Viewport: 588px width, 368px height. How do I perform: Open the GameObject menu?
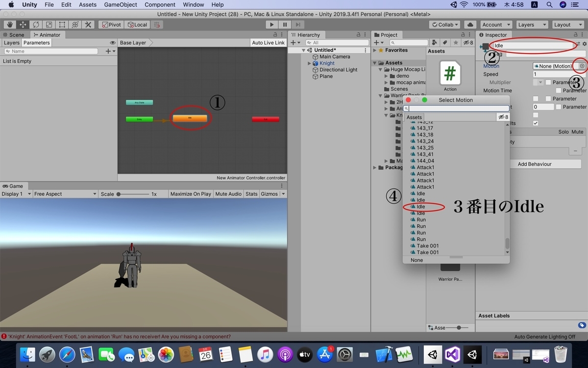point(121,4)
